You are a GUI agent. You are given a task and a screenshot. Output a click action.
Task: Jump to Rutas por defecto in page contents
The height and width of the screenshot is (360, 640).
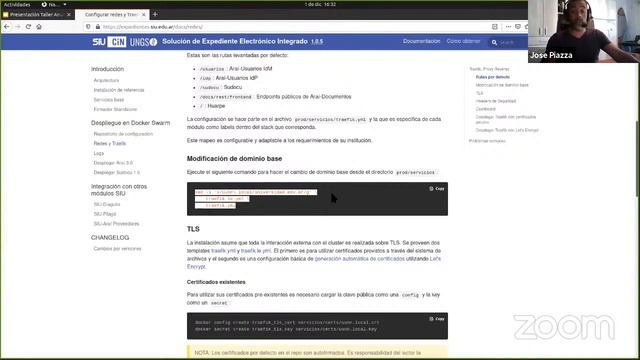(493, 77)
